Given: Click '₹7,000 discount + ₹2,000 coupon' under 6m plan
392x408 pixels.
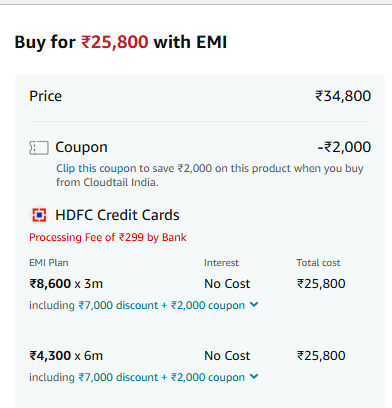Looking at the screenshot, I should pyautogui.click(x=162, y=377).
